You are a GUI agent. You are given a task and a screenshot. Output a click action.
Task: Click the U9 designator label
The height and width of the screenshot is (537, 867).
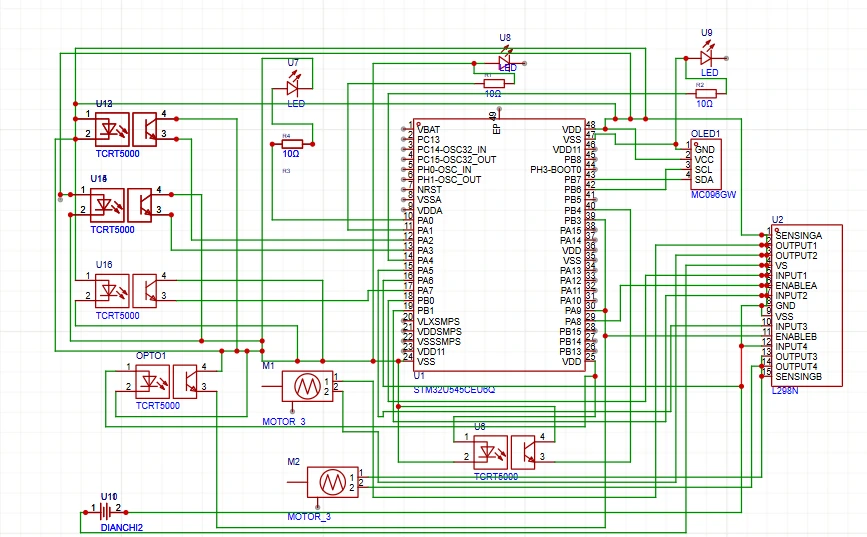(x=707, y=33)
